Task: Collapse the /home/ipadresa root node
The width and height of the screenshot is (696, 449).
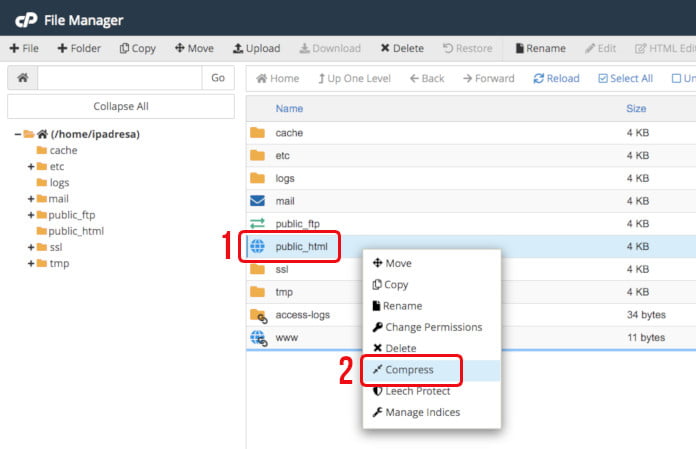Action: coord(17,134)
